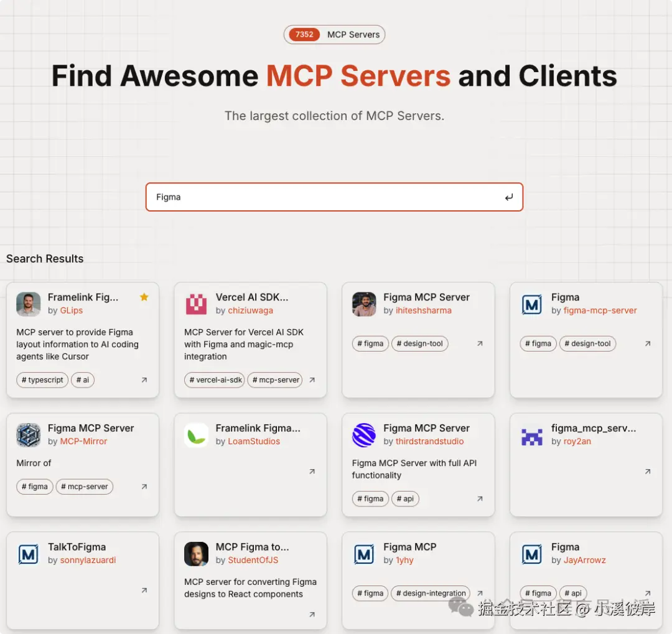The image size is (672, 634).
Task: Open external link arrow on Figma MCP card
Action: tap(480, 594)
